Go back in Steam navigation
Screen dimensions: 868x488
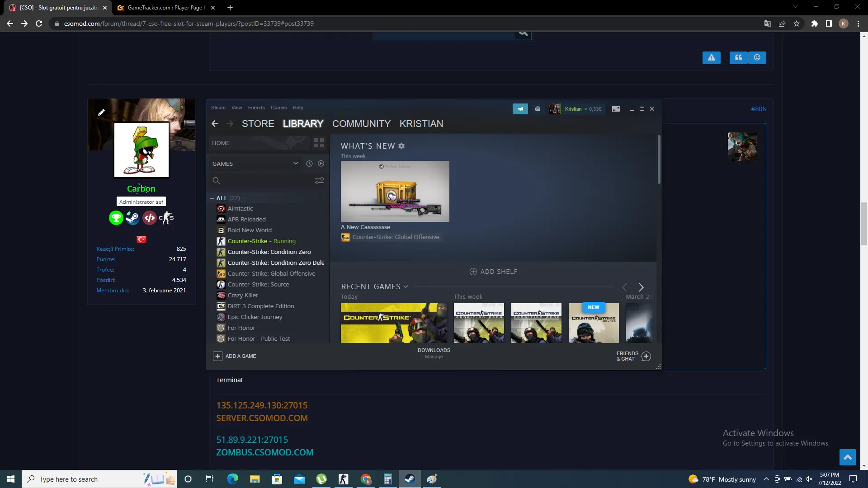click(215, 124)
